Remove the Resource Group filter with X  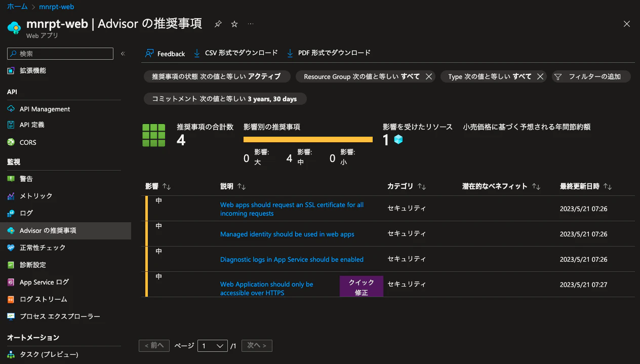pyautogui.click(x=429, y=76)
